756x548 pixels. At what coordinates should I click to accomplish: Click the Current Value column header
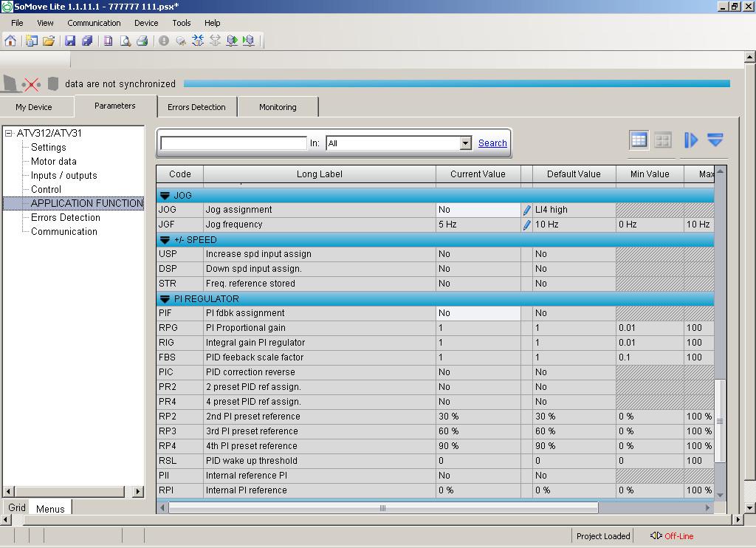click(478, 174)
